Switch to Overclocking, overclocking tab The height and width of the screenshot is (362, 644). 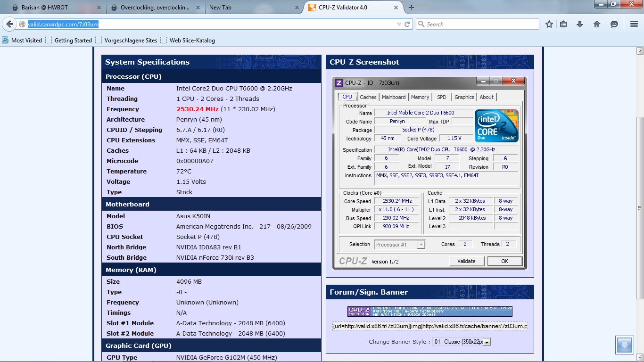[x=155, y=8]
